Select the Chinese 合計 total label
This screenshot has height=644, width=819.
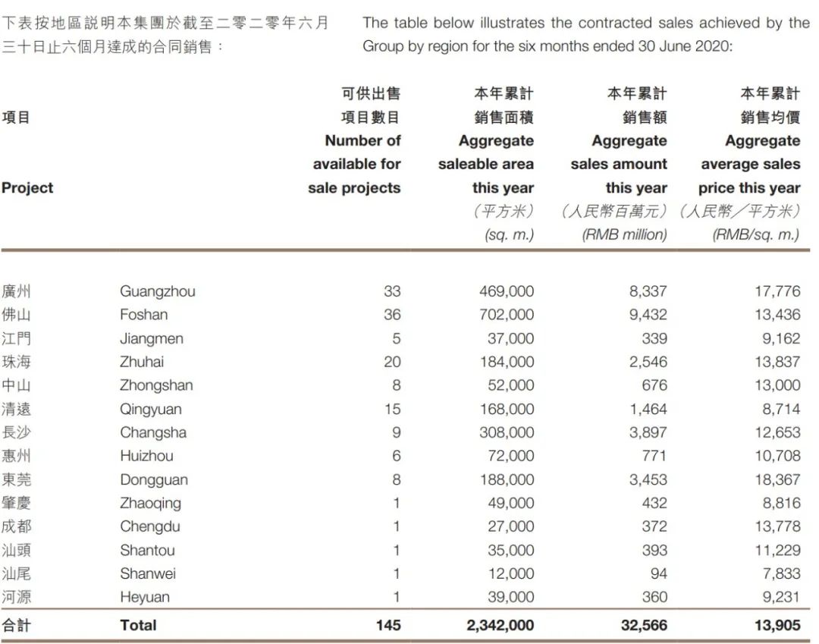pyautogui.click(x=16, y=625)
